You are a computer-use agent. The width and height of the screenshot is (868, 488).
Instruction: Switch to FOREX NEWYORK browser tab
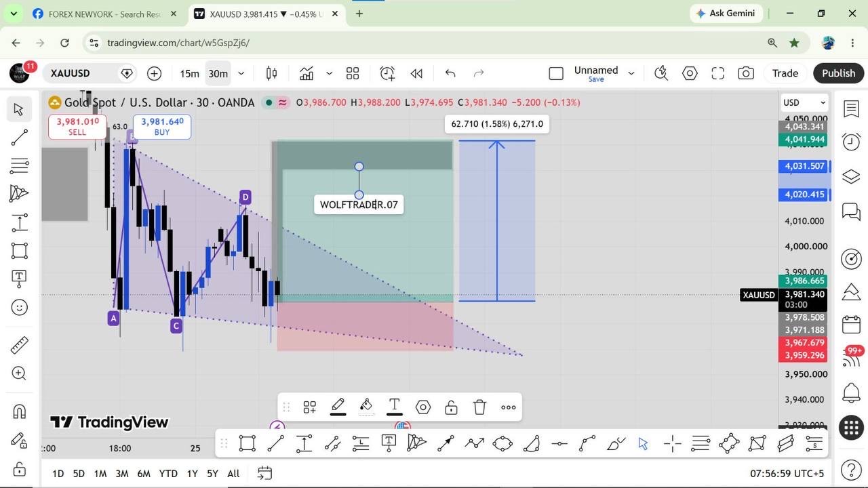click(x=104, y=14)
